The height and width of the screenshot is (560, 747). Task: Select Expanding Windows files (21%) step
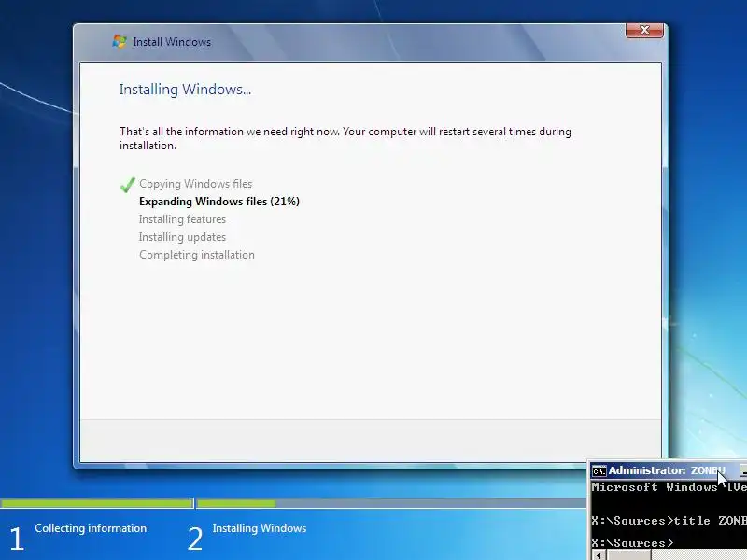(219, 202)
